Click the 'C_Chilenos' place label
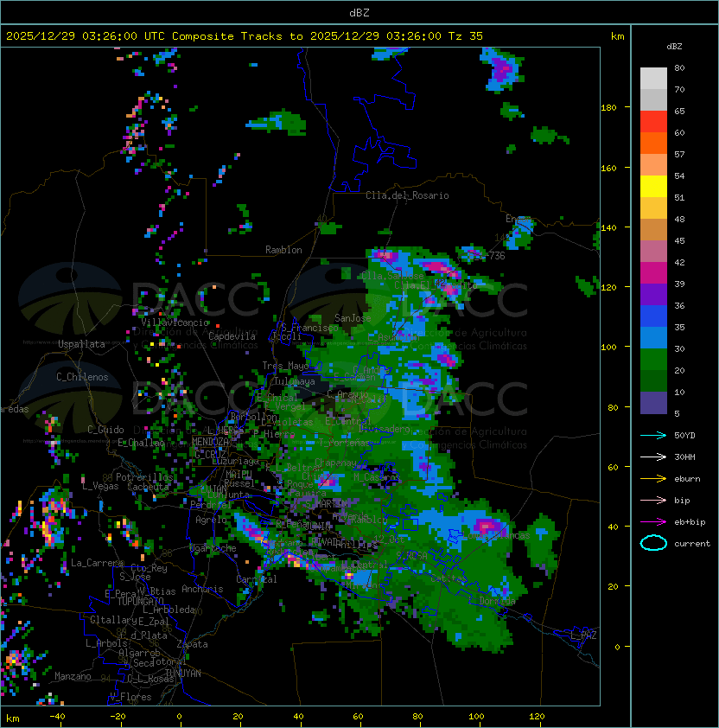This screenshot has width=719, height=728. tap(82, 377)
